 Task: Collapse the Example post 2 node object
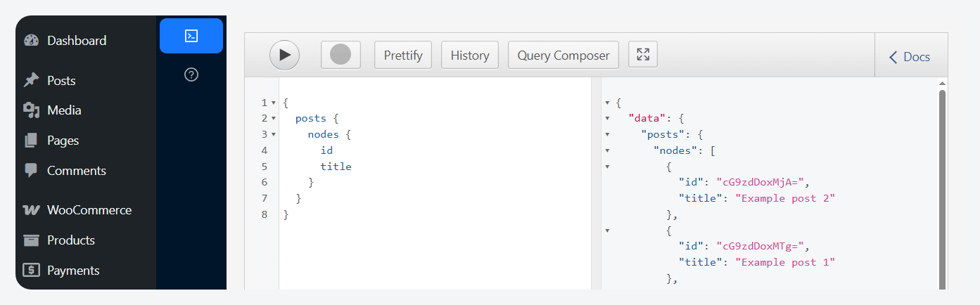pos(607,167)
